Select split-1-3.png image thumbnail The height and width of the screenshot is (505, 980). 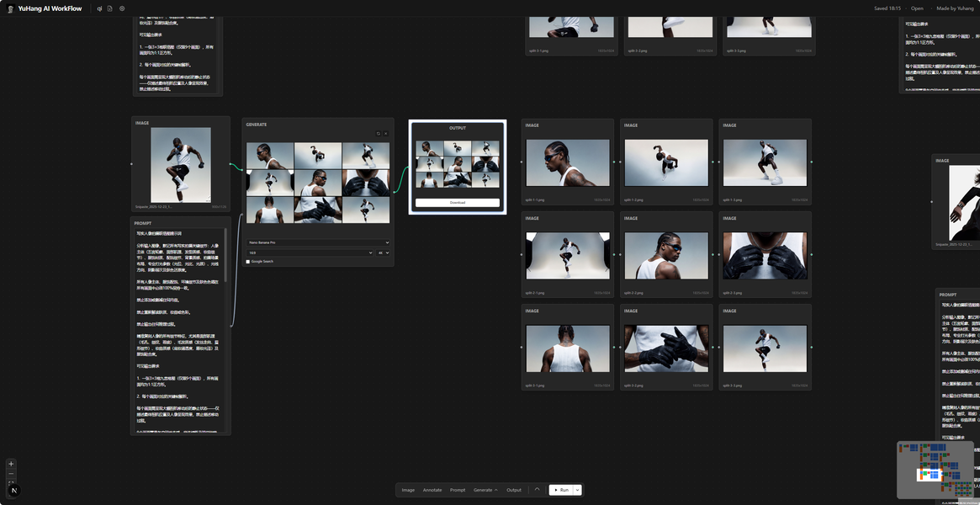[765, 162]
